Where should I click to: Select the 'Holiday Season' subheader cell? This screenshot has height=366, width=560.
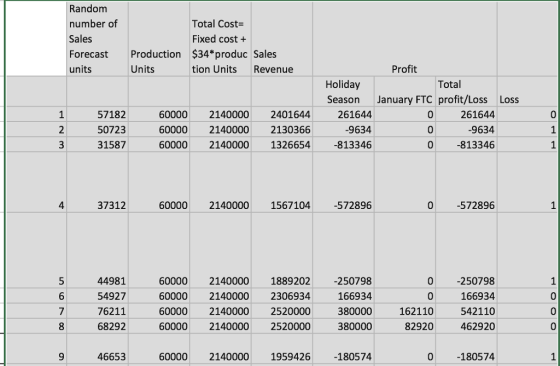pyautogui.click(x=343, y=91)
